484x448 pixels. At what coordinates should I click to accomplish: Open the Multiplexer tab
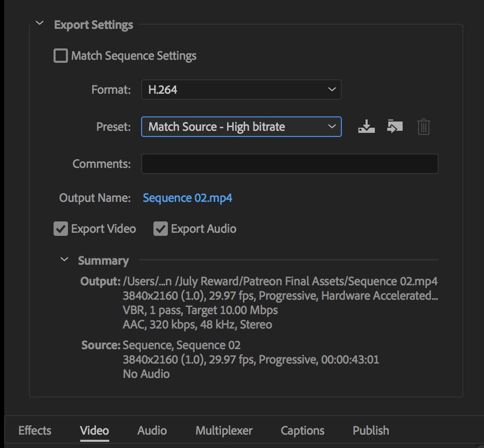(x=223, y=430)
